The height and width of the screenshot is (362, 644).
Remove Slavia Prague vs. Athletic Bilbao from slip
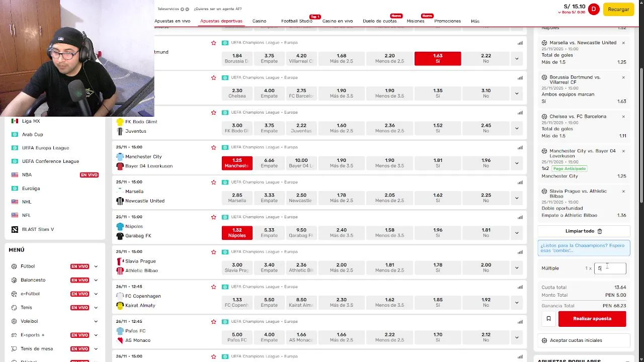pos(623,191)
